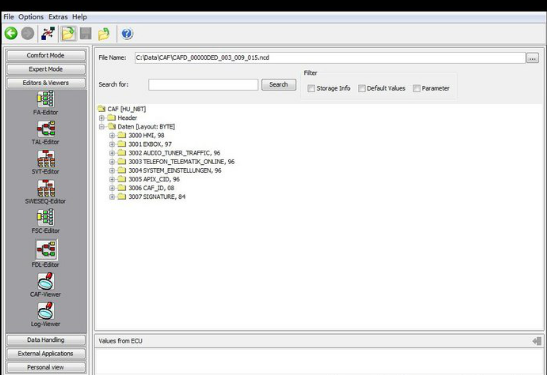
Task: Collapse the Daten [Layout: BYTE] node
Action: point(102,127)
